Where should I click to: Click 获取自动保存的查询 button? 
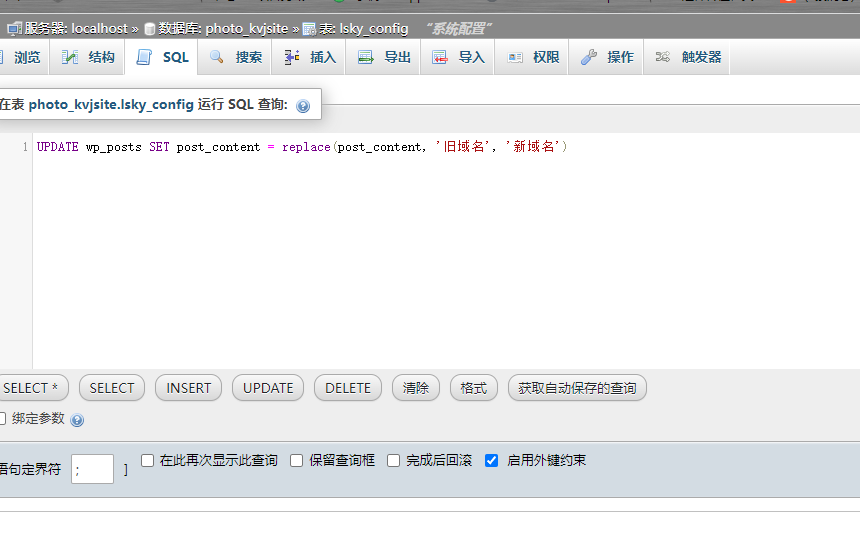[x=578, y=388]
